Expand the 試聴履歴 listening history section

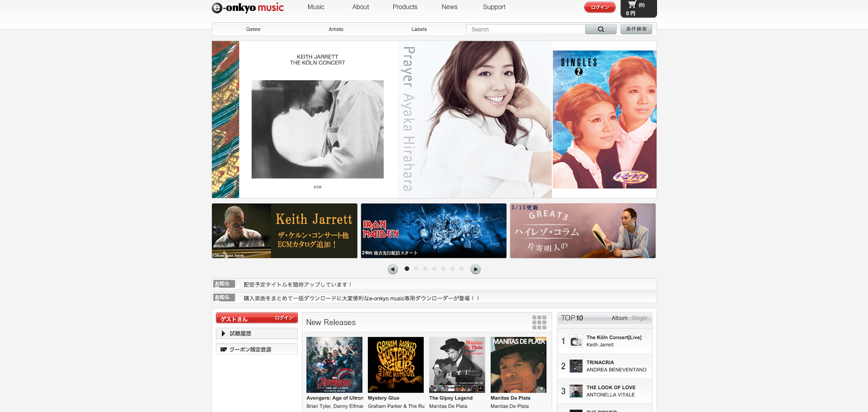[x=257, y=333]
